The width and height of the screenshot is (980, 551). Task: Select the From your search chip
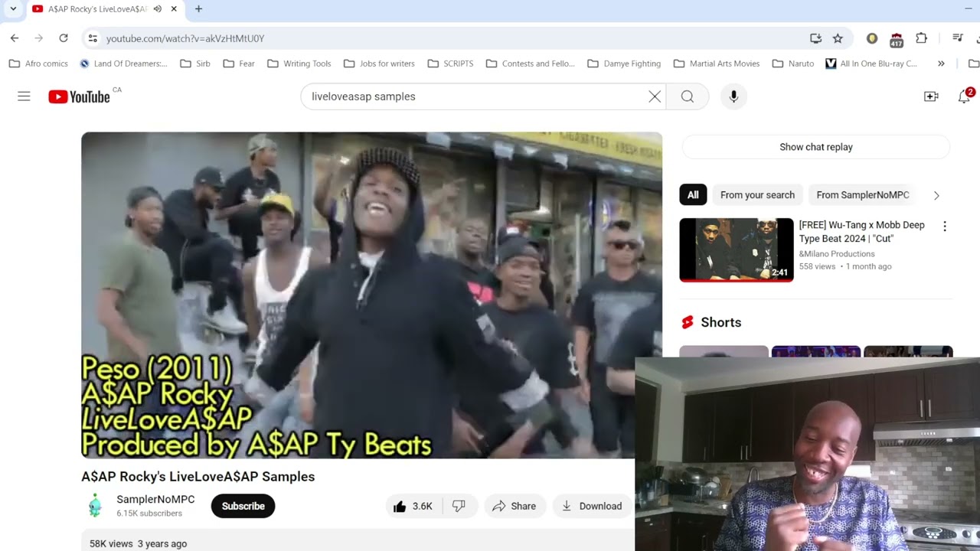(x=757, y=195)
